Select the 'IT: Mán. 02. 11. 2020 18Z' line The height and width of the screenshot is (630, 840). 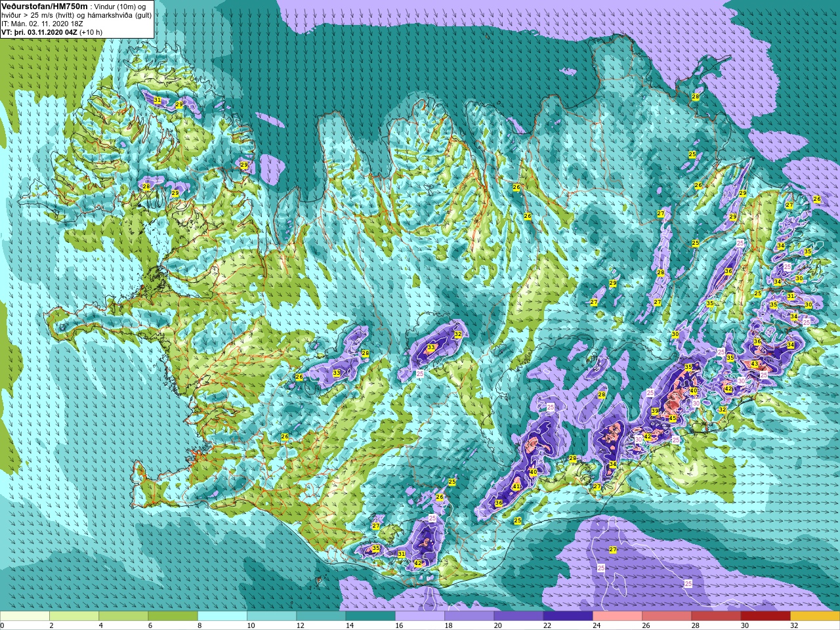click(x=42, y=24)
